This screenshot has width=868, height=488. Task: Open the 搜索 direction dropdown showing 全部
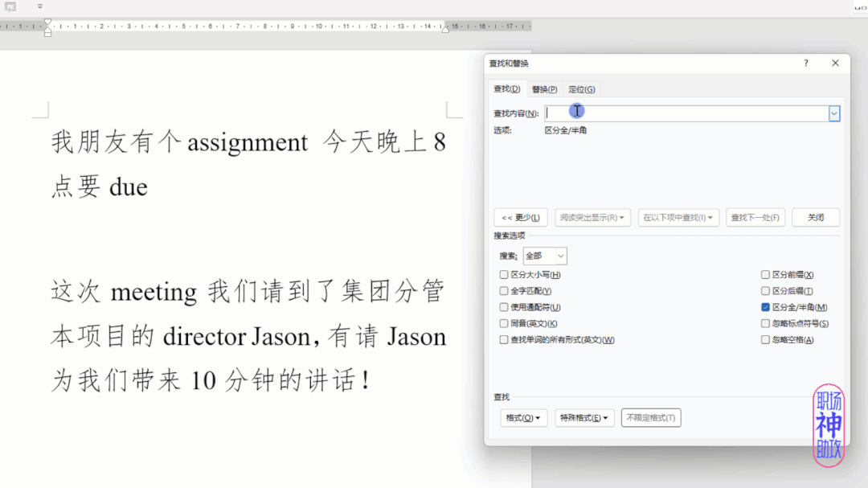click(x=545, y=256)
